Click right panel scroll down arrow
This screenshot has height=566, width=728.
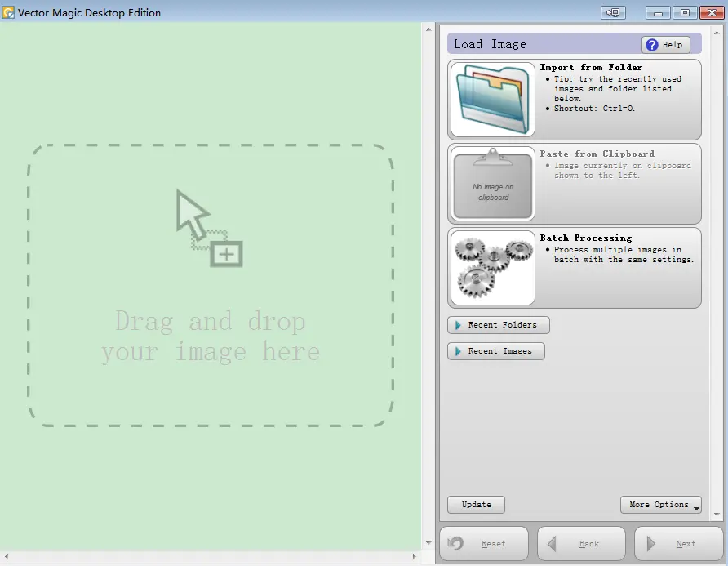tap(717, 515)
